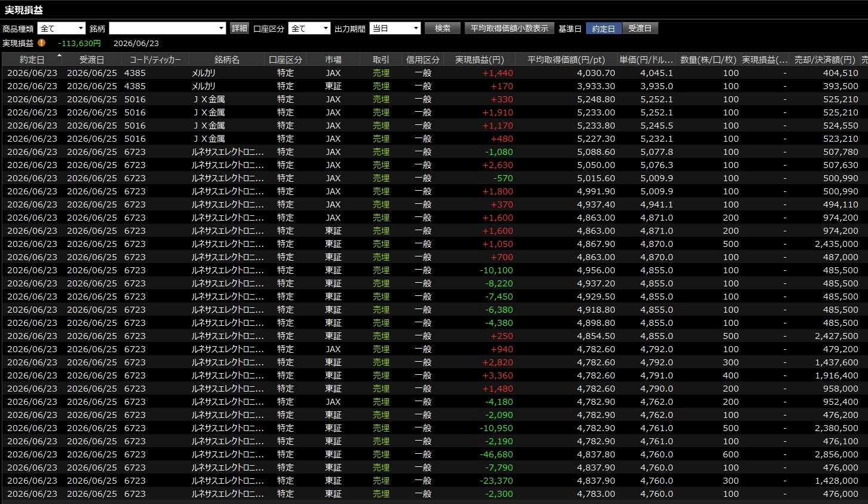
Task: Click the +1,910 profit cell
Action: pos(497,112)
